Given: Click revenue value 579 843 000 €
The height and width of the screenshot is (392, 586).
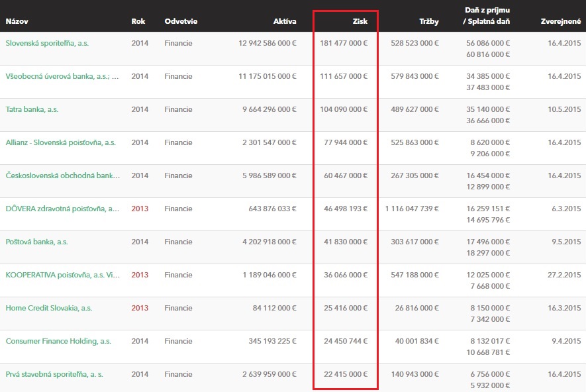Looking at the screenshot, I should click(415, 76).
